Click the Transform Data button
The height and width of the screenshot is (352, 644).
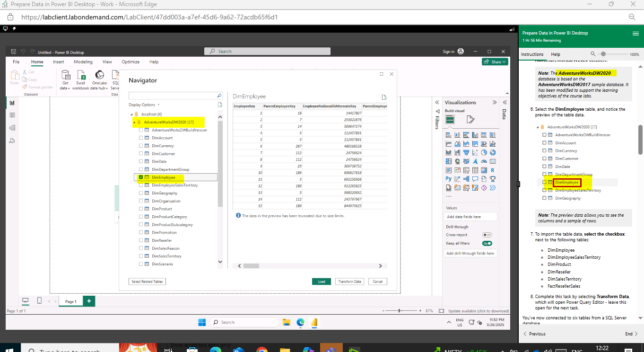pyautogui.click(x=350, y=282)
